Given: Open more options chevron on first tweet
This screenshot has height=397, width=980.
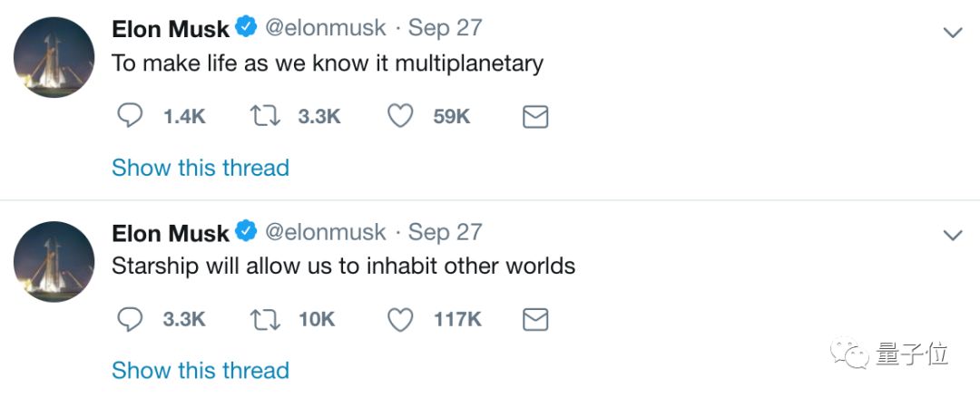Looking at the screenshot, I should tap(953, 33).
